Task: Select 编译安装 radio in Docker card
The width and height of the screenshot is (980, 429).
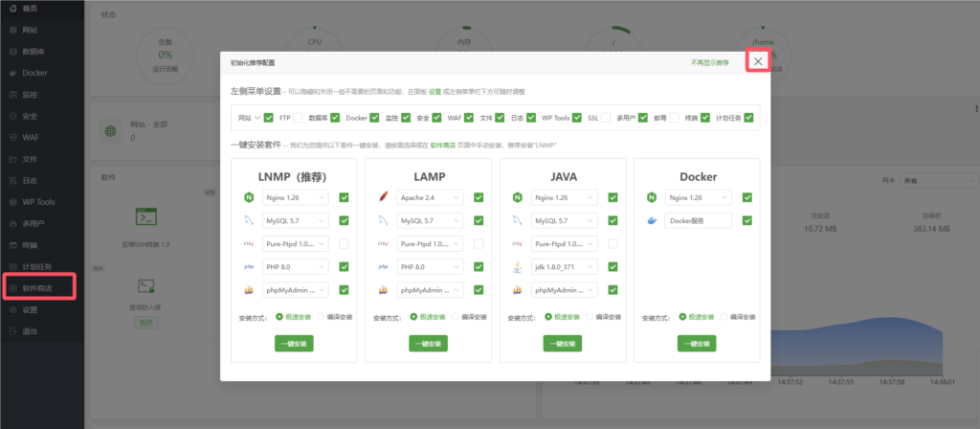Action: click(724, 317)
